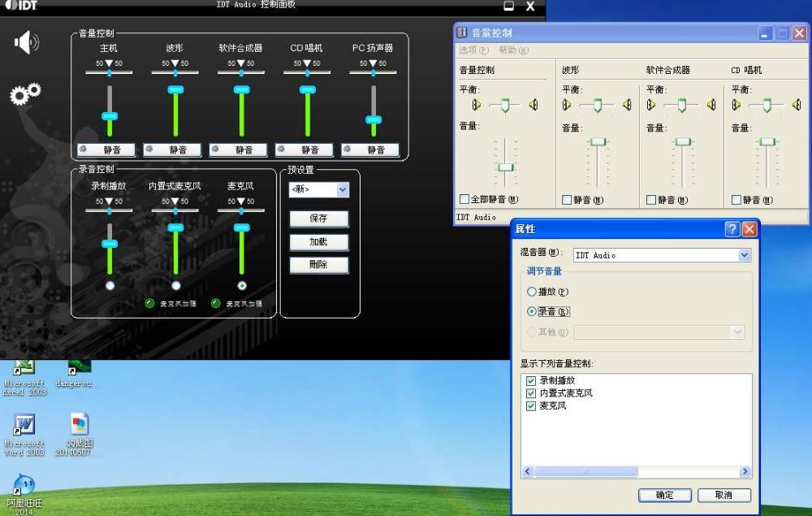The height and width of the screenshot is (516, 812).
Task: Click the horizontal scrollbar in the 属性 list
Action: click(x=585, y=471)
